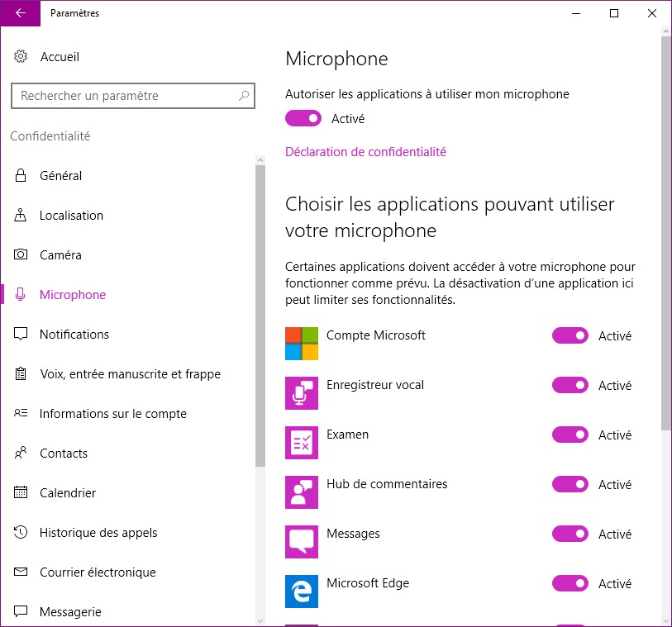Select Caméra in the sidebar
672x627 pixels.
(x=128, y=254)
